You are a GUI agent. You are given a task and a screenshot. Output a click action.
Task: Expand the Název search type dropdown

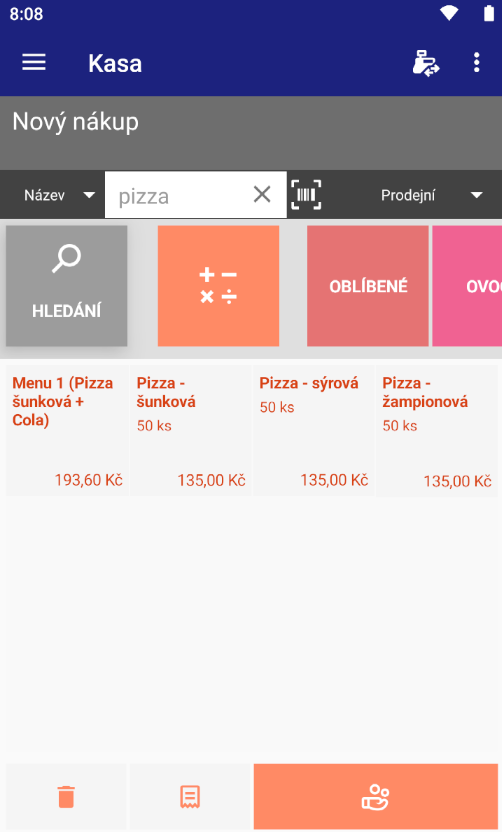pos(58,195)
